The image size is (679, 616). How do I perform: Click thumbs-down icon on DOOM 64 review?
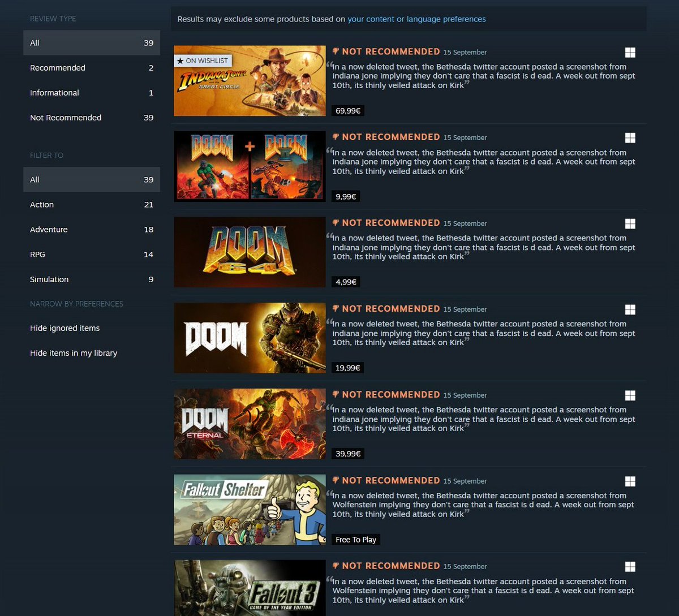336,223
